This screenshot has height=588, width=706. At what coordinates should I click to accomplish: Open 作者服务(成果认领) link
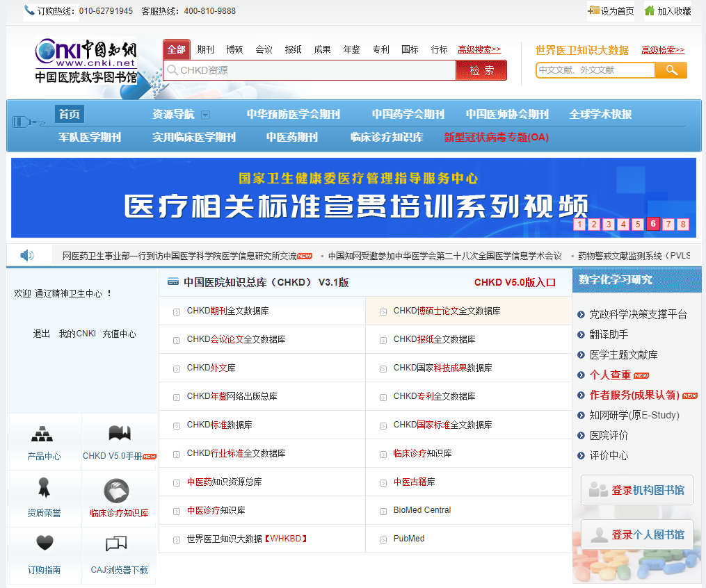click(x=634, y=395)
